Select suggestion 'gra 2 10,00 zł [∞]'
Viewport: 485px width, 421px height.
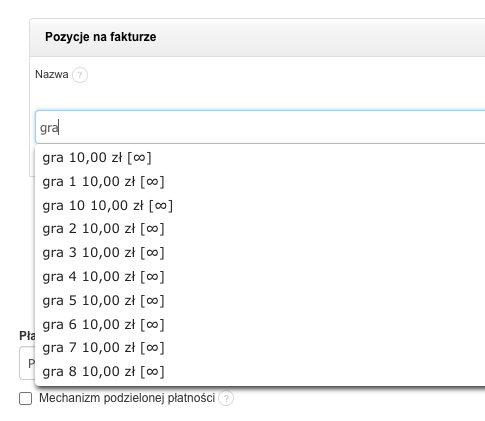(x=260, y=229)
